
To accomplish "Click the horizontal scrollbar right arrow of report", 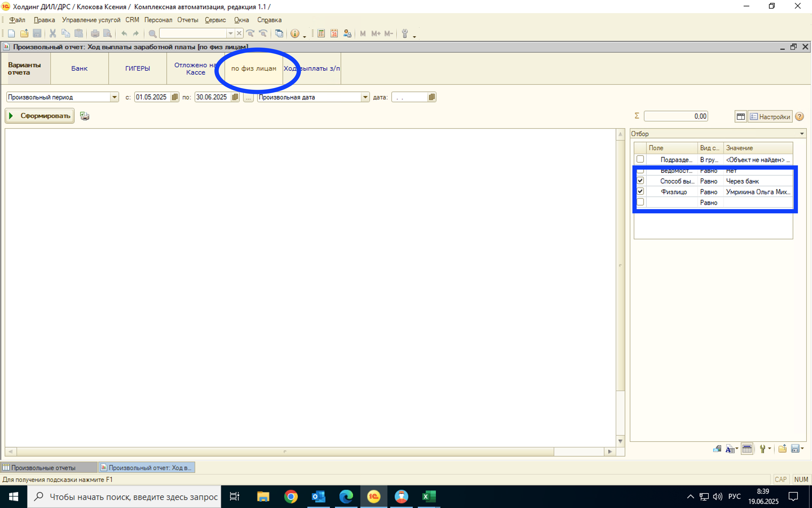I will (x=610, y=452).
